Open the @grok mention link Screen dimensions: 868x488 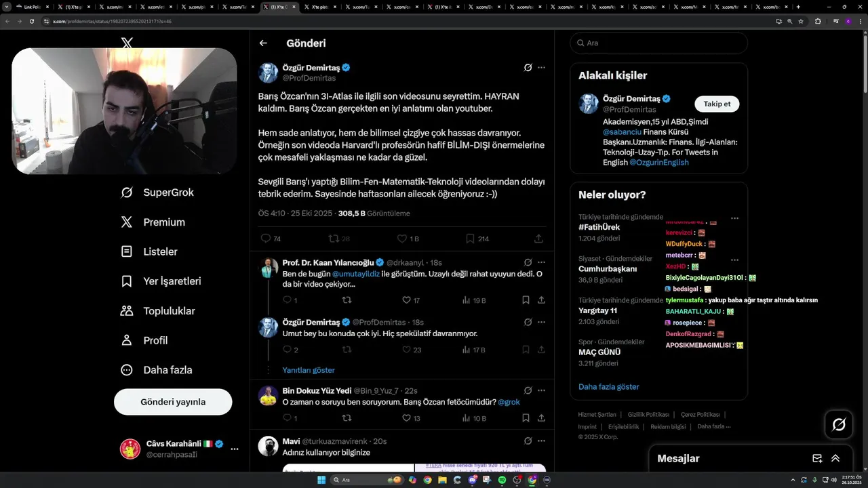tap(509, 402)
